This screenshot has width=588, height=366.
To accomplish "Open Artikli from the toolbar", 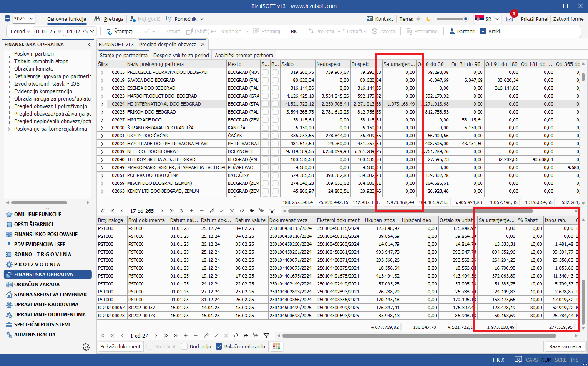I will 490,31.
